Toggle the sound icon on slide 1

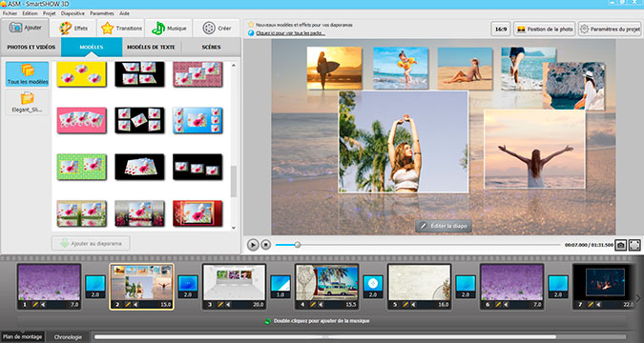43,305
